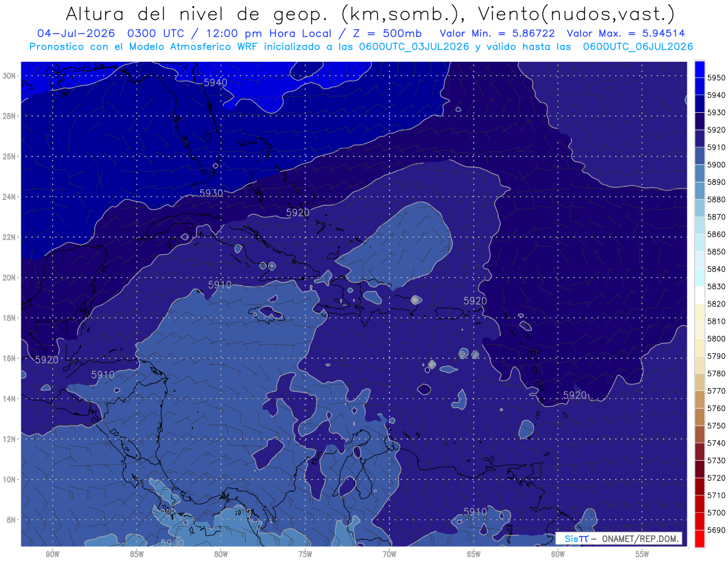Click the 5850 colorbar label

(716, 252)
